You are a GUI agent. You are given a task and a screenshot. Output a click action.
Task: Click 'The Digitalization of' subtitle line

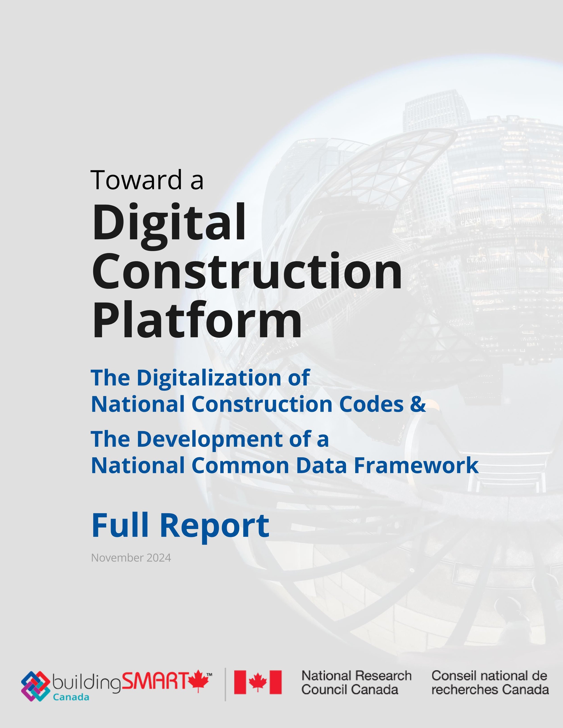(x=200, y=378)
